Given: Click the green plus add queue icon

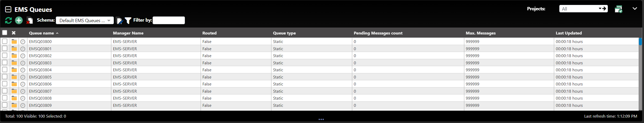Looking at the screenshot, I should pyautogui.click(x=19, y=20).
